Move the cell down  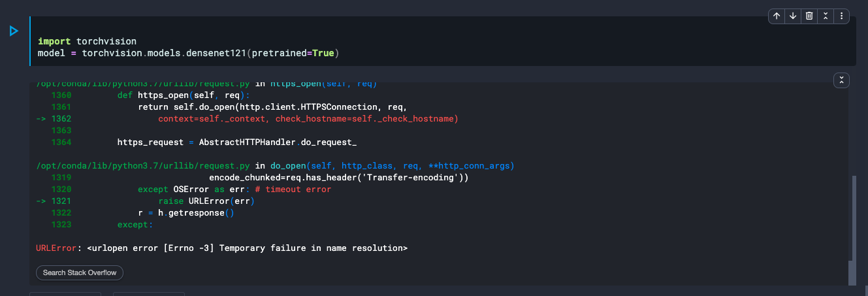793,16
